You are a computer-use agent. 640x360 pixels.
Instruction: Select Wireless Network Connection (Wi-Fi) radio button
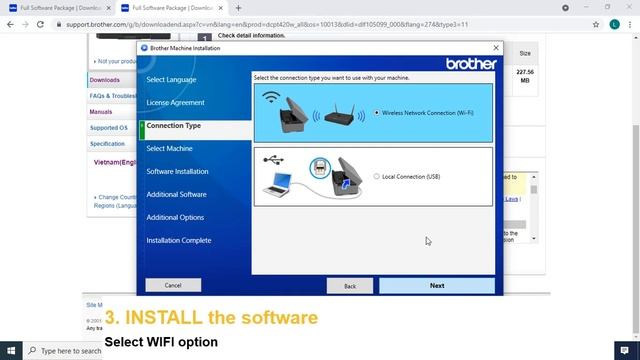[x=376, y=113]
